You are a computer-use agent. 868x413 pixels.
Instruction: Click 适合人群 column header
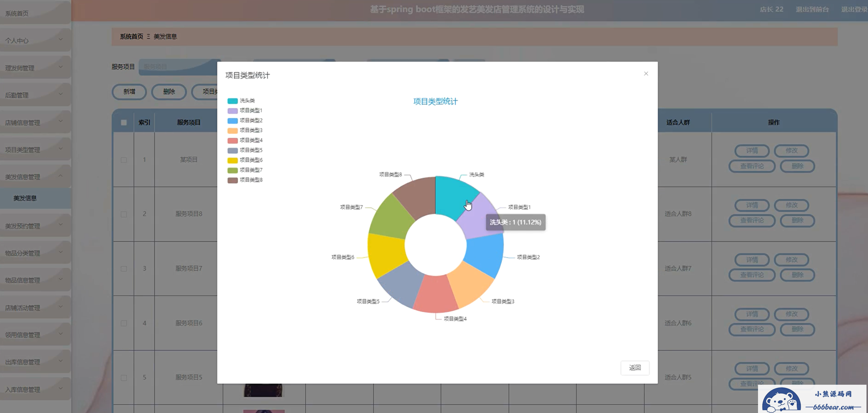(678, 122)
